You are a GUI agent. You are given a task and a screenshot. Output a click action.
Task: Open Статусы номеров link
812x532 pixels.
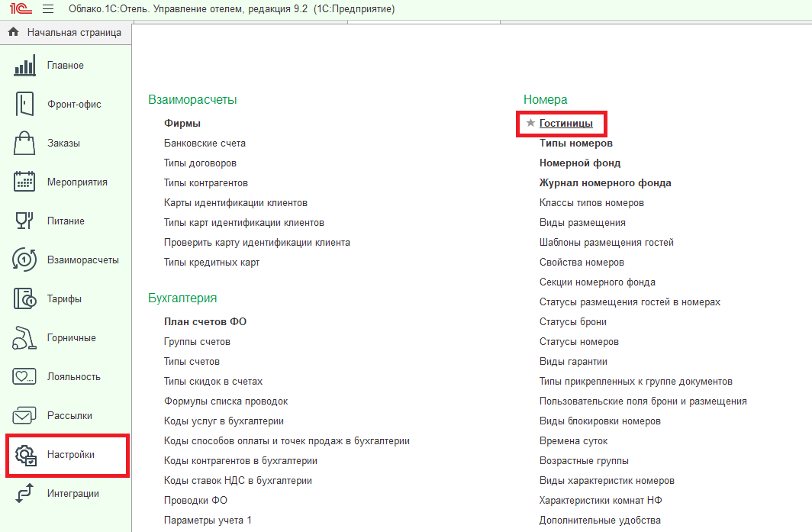point(579,342)
